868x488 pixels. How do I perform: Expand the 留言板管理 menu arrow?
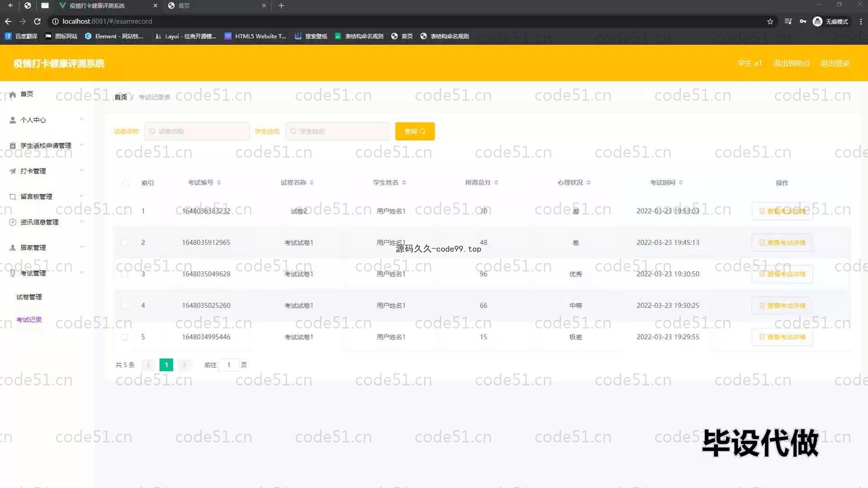pyautogui.click(x=82, y=196)
